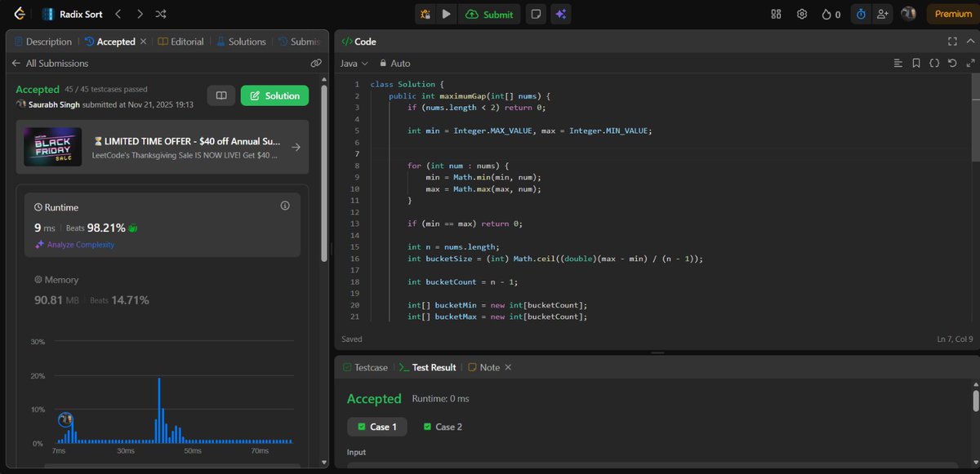Screen dimensions: 980x474
Task: Click the tallest bar in runtime chart
Action: (x=159, y=410)
